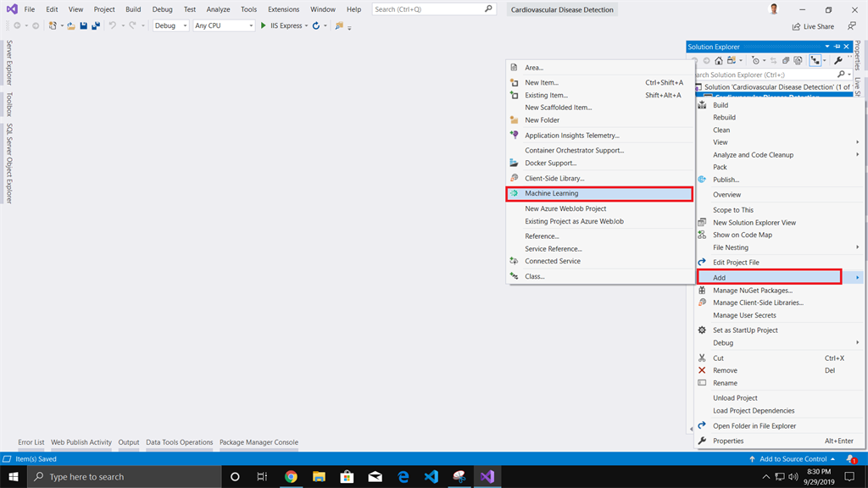Click the Open File icon in toolbar
The height and width of the screenshot is (488, 868).
[x=71, y=25]
